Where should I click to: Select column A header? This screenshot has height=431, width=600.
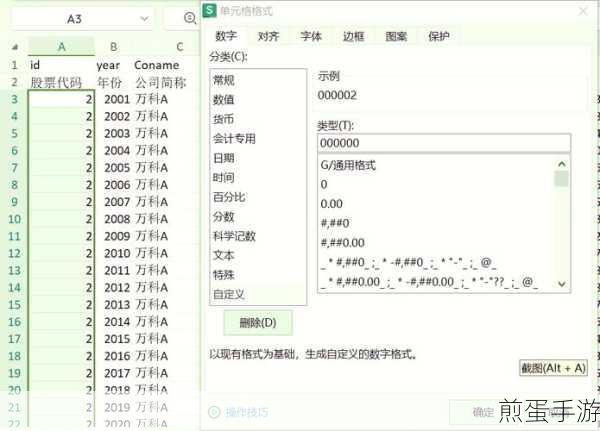coord(62,47)
